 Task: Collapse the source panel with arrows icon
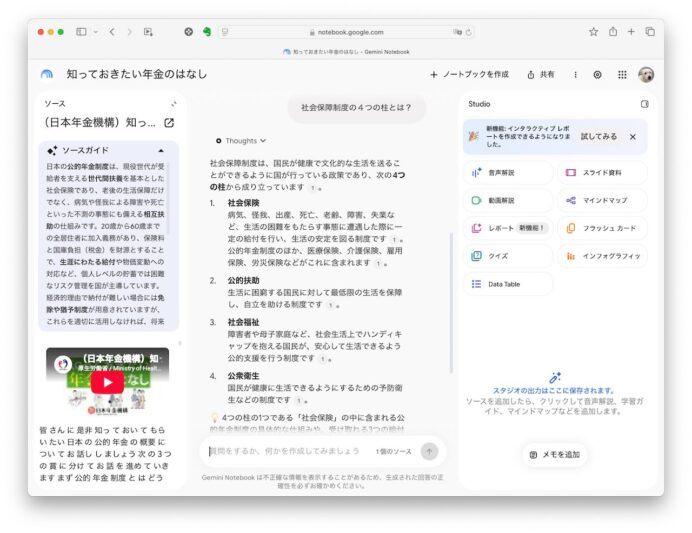(x=174, y=104)
